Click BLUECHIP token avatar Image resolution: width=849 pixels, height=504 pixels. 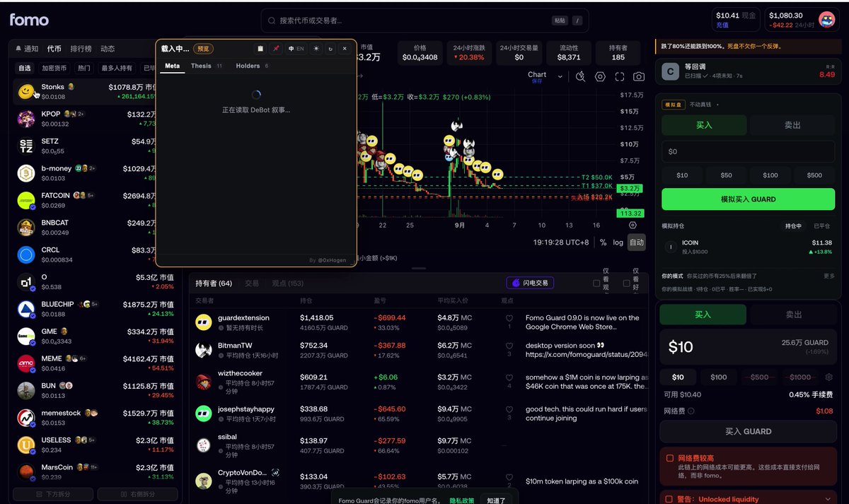pos(26,309)
